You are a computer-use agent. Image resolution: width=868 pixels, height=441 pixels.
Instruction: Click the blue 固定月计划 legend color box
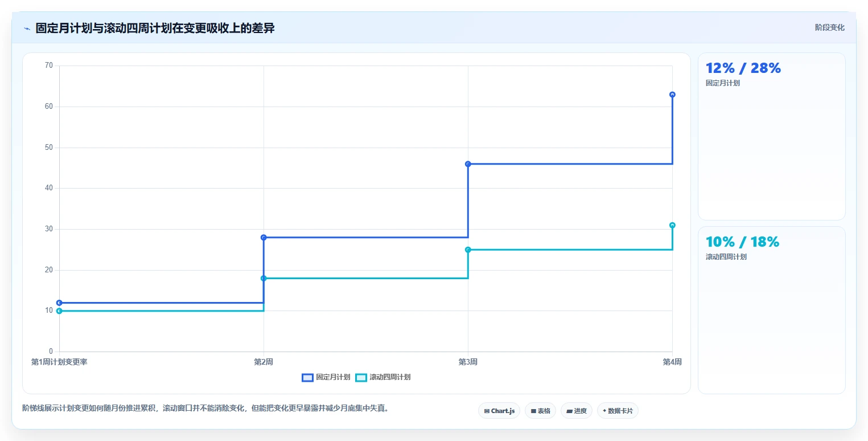(307, 377)
